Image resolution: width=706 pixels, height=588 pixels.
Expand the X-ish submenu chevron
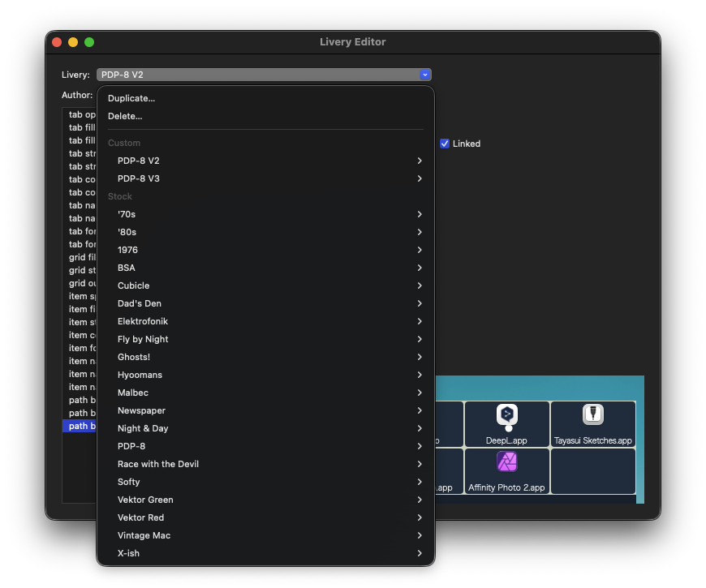point(420,553)
